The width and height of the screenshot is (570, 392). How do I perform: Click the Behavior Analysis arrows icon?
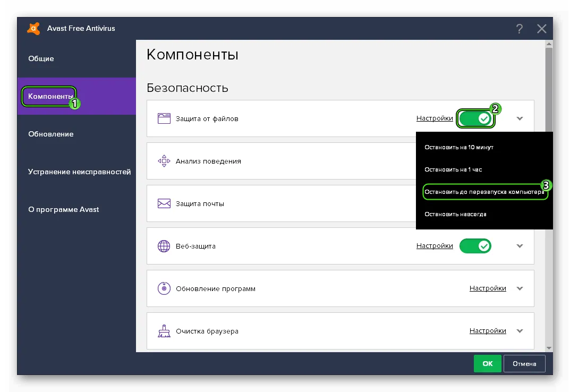(164, 161)
